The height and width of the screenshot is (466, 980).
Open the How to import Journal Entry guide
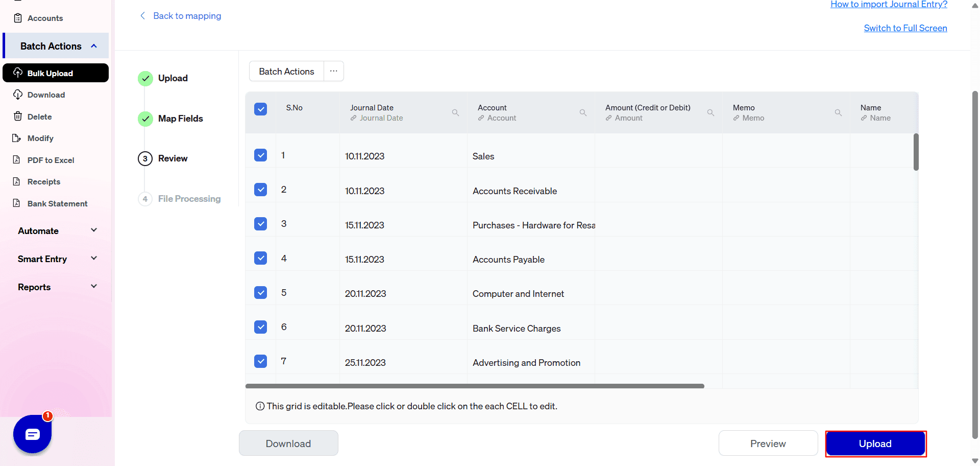click(888, 4)
